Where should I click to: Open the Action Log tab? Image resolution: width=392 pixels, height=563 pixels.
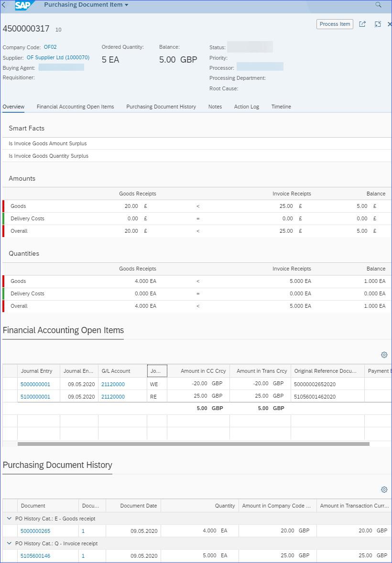(x=247, y=107)
